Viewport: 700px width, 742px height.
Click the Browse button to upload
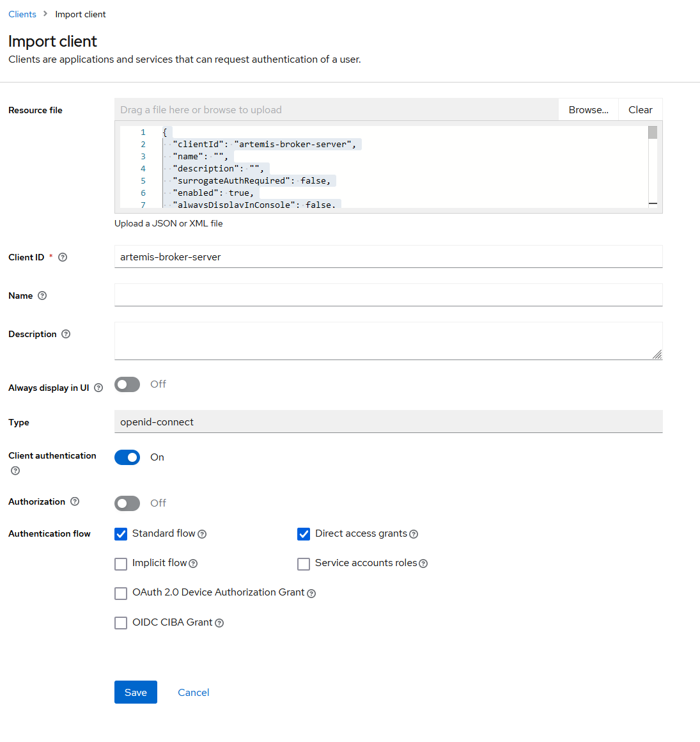587,109
